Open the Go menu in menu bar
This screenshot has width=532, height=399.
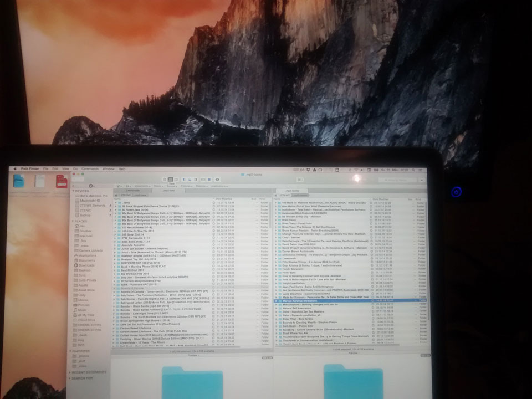point(75,168)
